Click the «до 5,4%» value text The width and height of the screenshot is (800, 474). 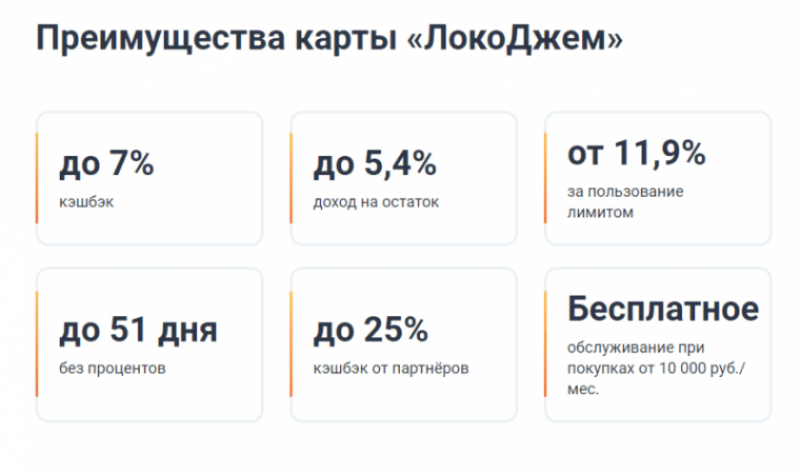pos(375,164)
